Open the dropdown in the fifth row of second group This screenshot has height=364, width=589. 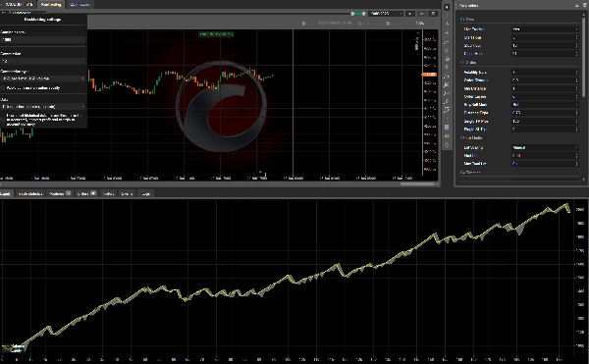(x=545, y=105)
